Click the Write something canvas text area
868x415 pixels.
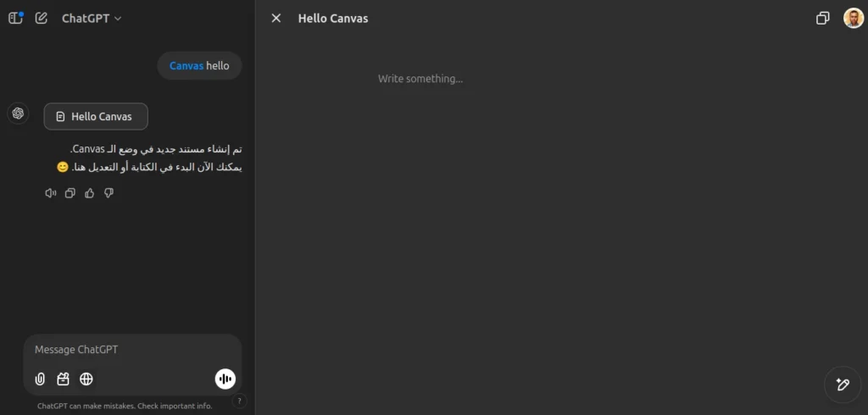[x=420, y=79]
